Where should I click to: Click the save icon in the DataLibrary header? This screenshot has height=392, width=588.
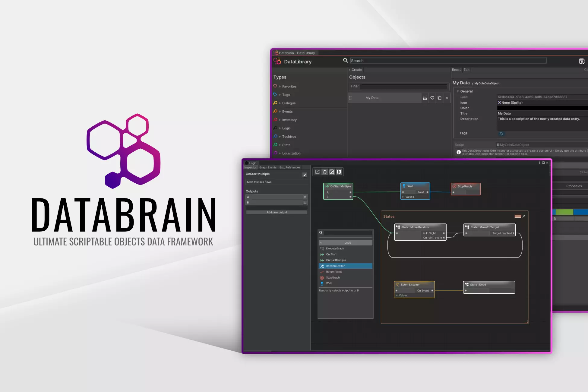point(582,62)
